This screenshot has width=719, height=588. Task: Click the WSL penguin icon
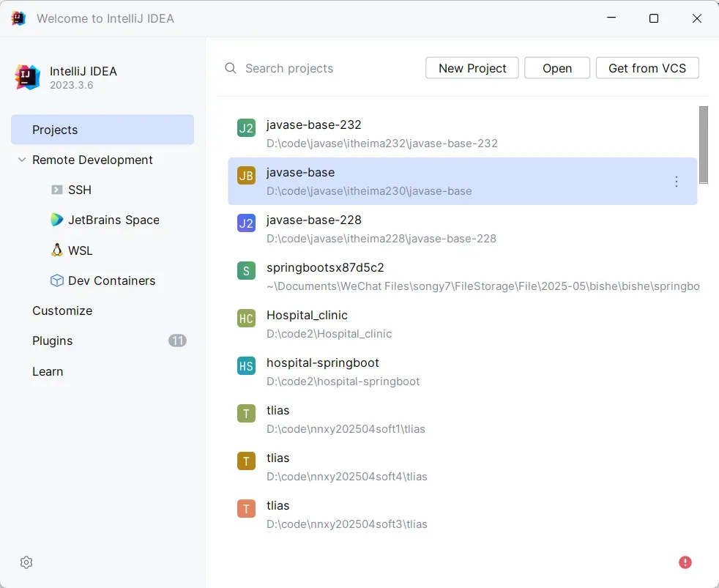tap(56, 250)
